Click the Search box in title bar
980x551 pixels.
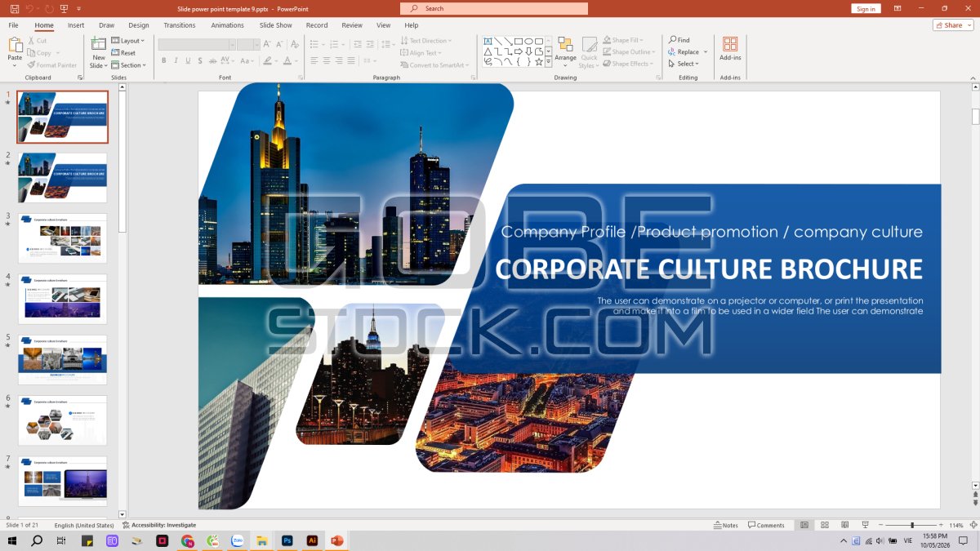coord(494,8)
